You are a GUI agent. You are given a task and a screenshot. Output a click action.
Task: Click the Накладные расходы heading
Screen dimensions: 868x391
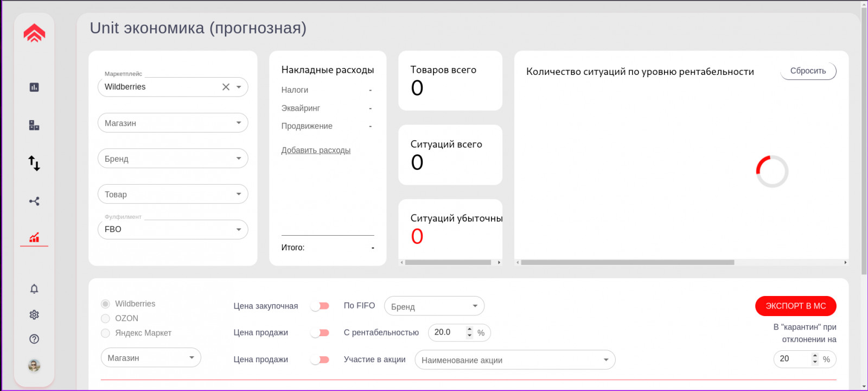point(328,70)
